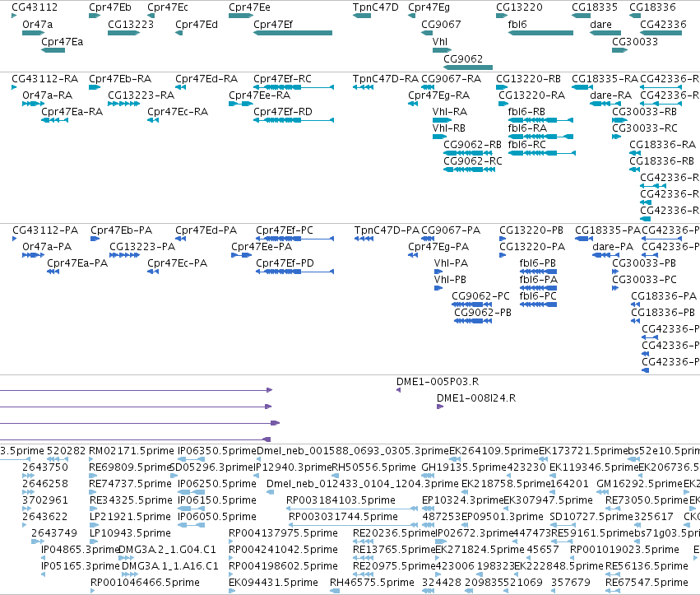Select the Or47a gene glyph
Image resolution: width=700 pixels, height=595 pixels.
tap(34, 33)
